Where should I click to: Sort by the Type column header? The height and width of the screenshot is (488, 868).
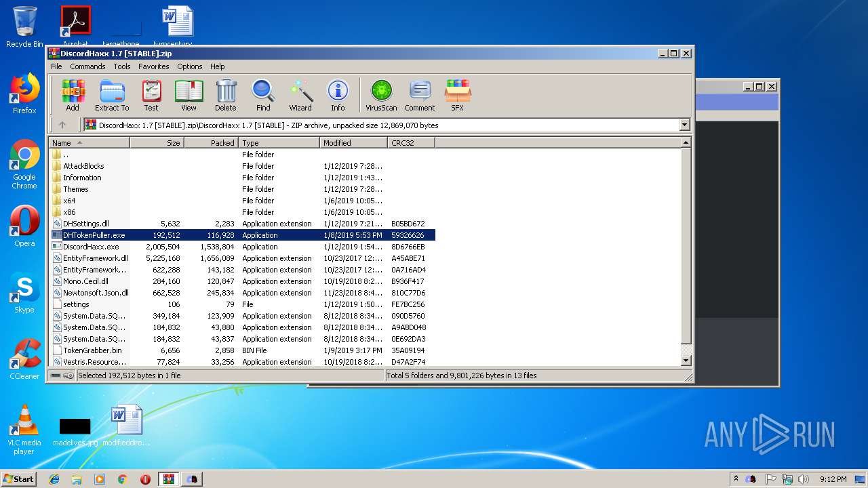click(279, 143)
